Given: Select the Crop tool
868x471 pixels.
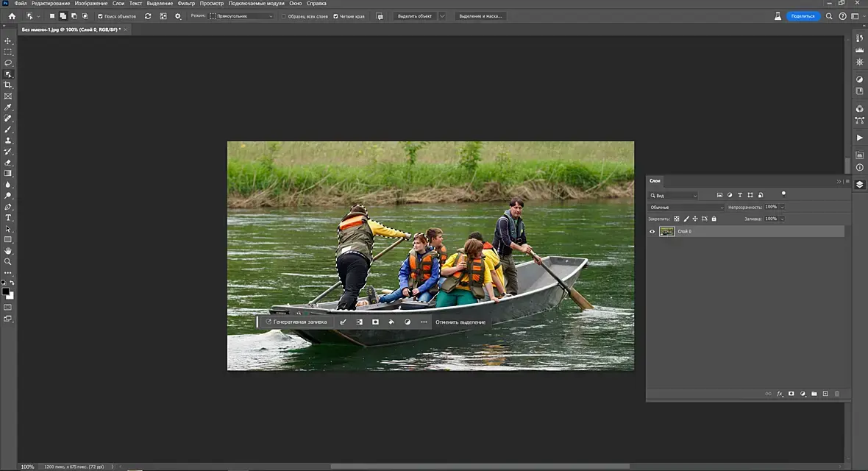Looking at the screenshot, I should click(x=8, y=85).
